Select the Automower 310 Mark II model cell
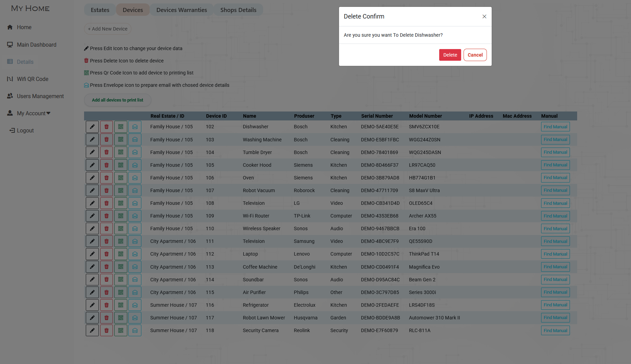 (434, 318)
